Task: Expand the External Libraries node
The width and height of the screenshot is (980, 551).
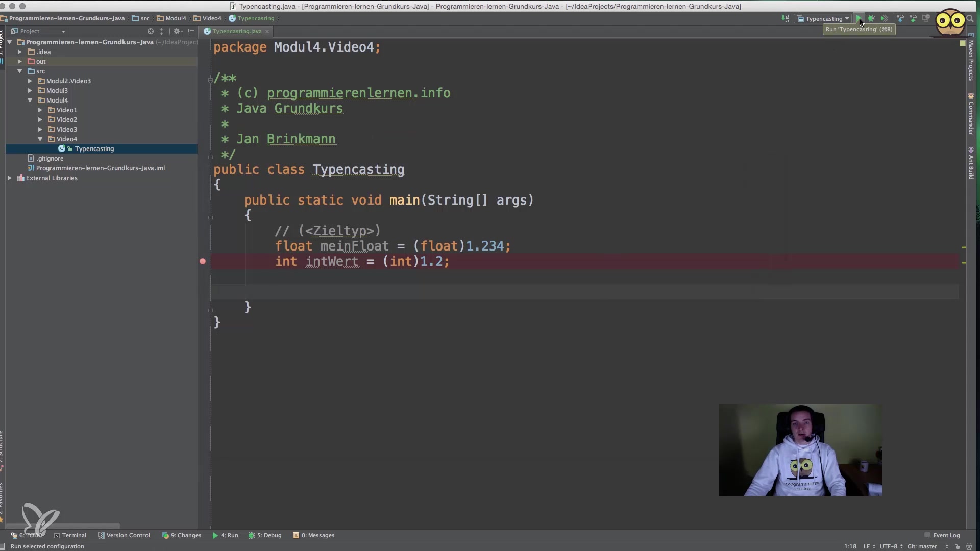Action: [x=10, y=178]
